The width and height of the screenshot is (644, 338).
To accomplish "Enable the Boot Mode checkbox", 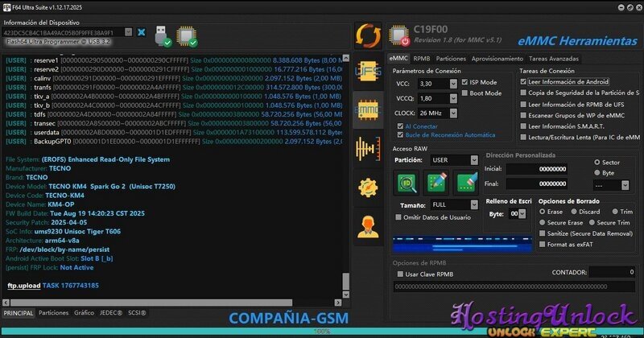I will [465, 93].
